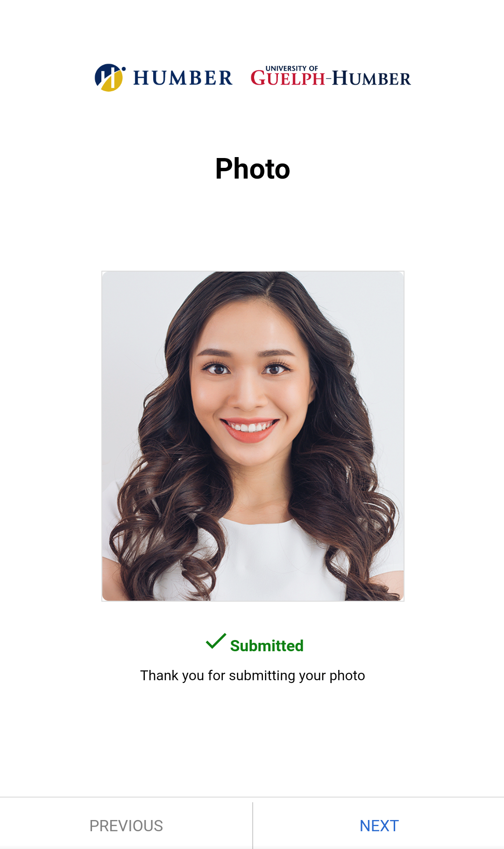Tap the small UNIVERSITY OF text

click(292, 68)
